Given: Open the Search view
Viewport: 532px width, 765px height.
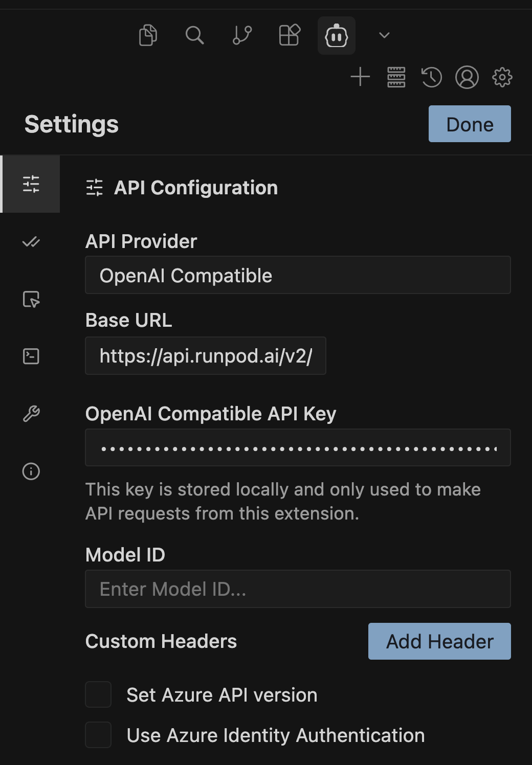Looking at the screenshot, I should pyautogui.click(x=194, y=35).
